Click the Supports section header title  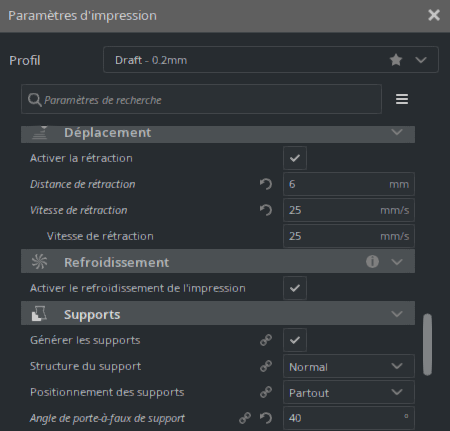pyautogui.click(x=92, y=314)
